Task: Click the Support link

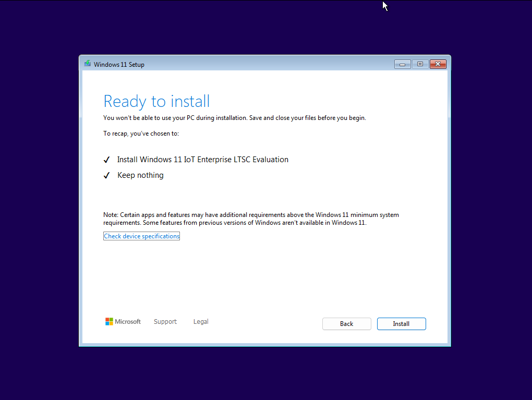Action: [165, 321]
